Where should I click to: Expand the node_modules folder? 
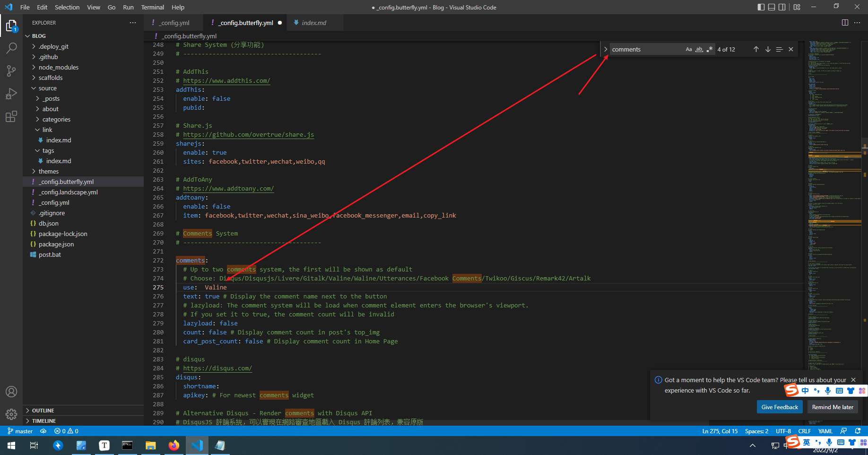[83, 67]
